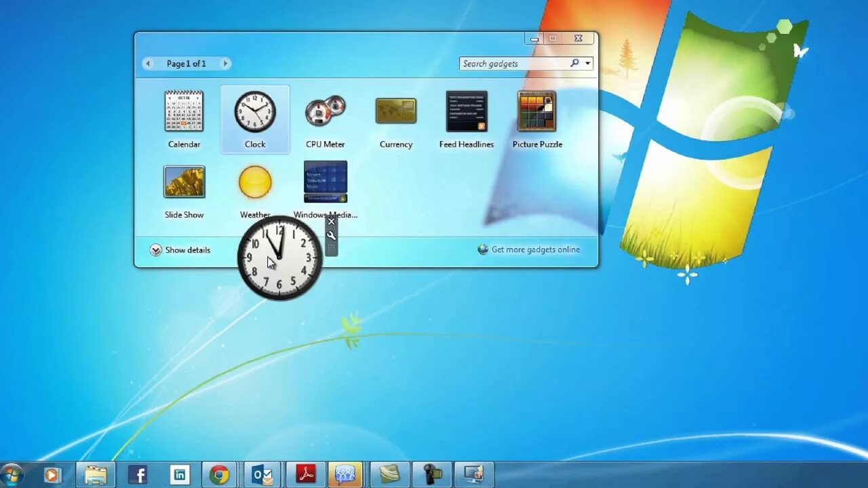Go to previous gadget page arrow
This screenshot has height=488, width=868.
pyautogui.click(x=148, y=64)
